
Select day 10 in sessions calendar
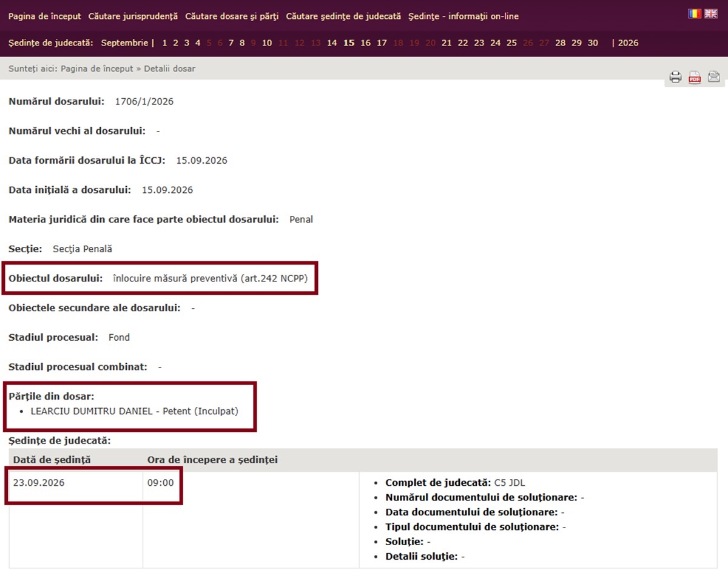click(267, 43)
